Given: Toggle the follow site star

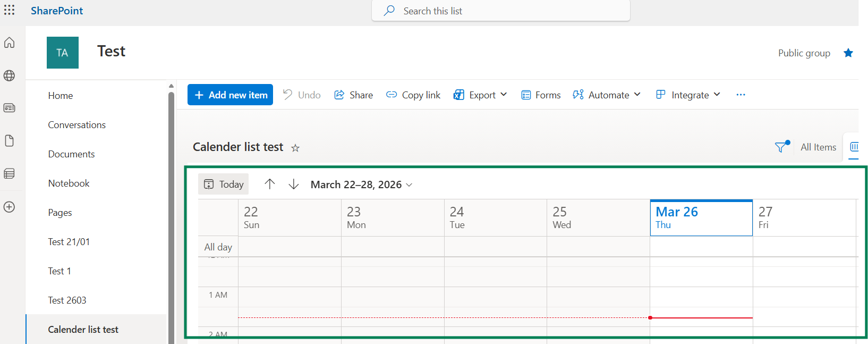Looking at the screenshot, I should click(x=848, y=53).
